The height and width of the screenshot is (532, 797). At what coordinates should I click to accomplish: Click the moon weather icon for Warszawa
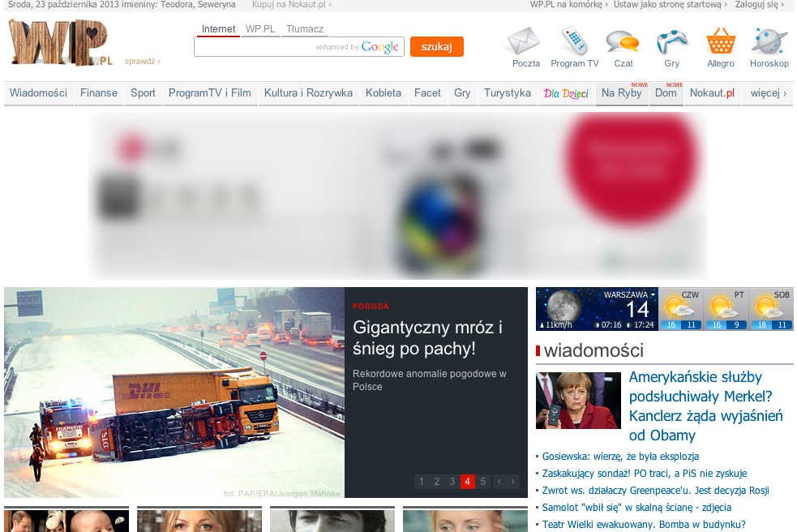(x=562, y=307)
